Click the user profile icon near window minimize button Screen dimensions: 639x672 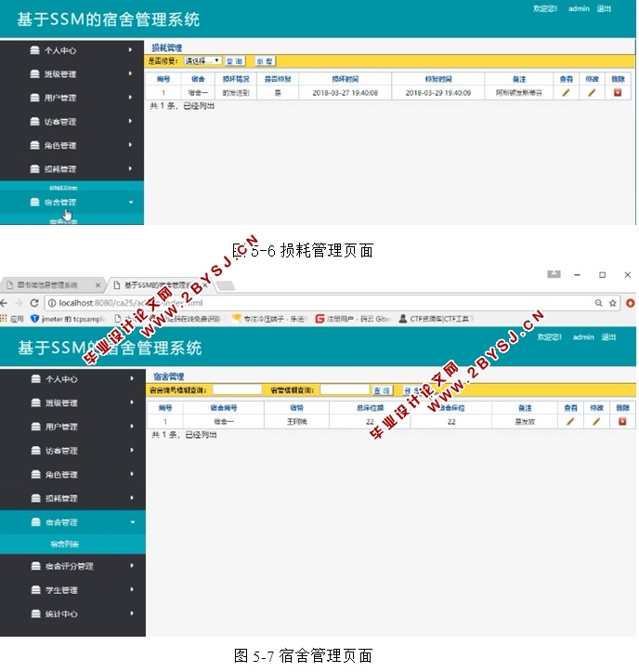tap(554, 274)
